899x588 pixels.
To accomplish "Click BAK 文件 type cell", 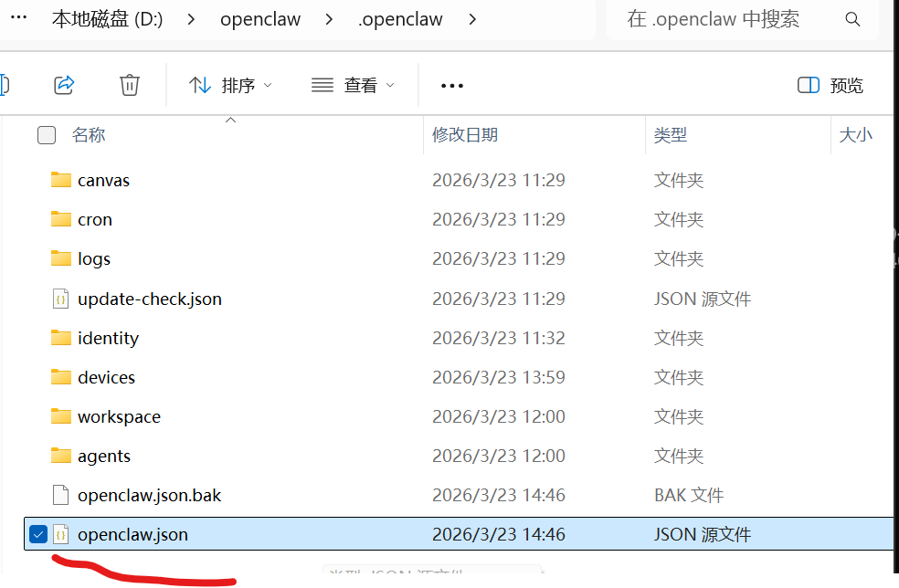I will point(689,495).
